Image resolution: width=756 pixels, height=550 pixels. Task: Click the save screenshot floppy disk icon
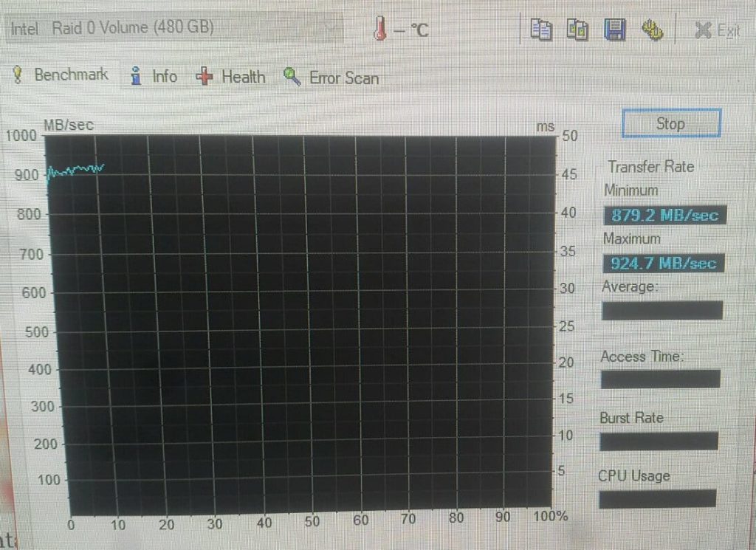614,30
